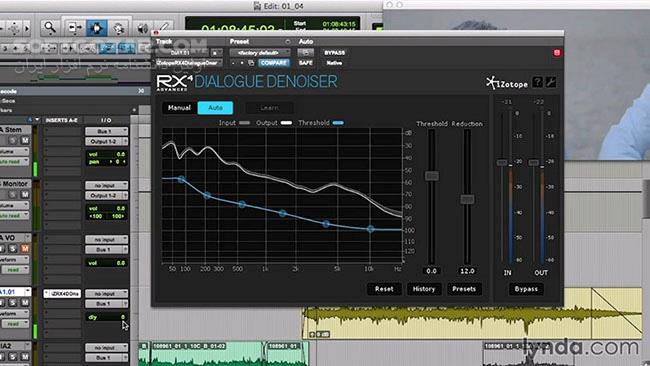Click the Threshold slider handle
Image resolution: width=650 pixels, height=366 pixels.
[432, 176]
